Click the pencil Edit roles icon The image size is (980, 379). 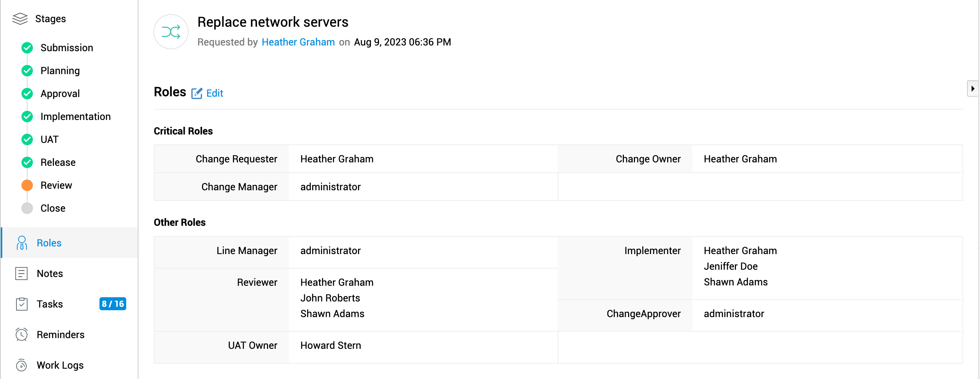coord(197,93)
